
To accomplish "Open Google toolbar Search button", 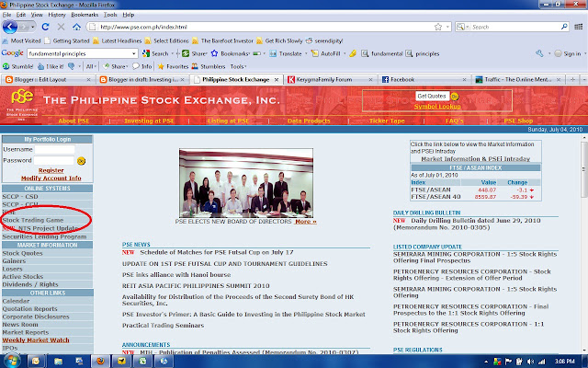I will 155,53.
